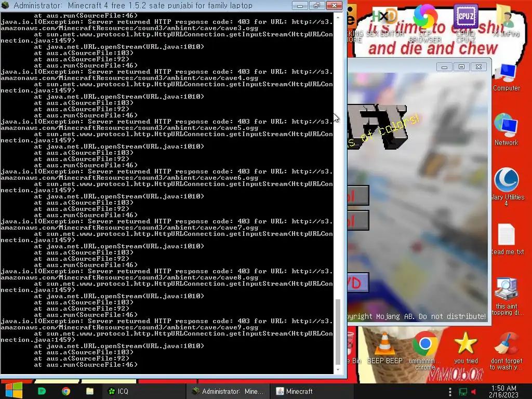Click the system tray overflow dots
The height and width of the screenshot is (399, 532).
pyautogui.click(x=450, y=392)
